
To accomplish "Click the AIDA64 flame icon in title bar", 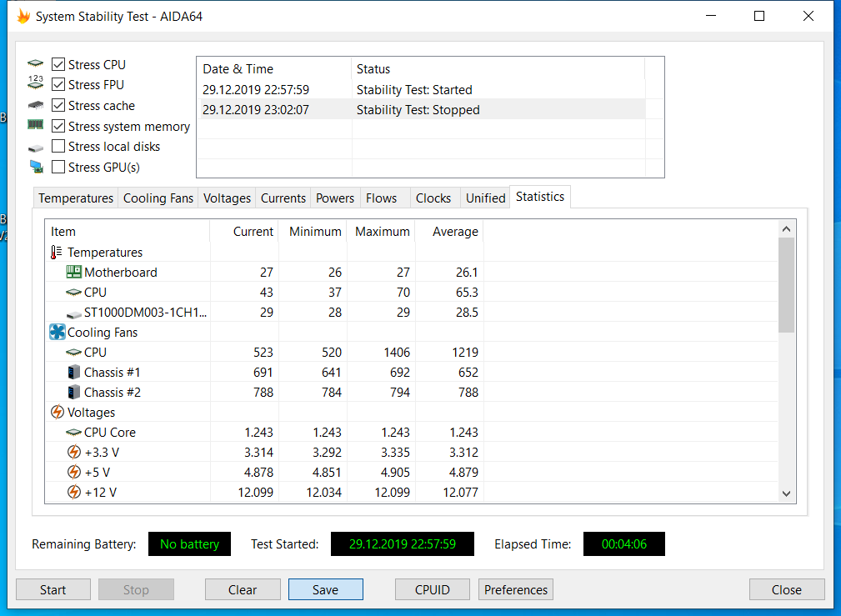I will (x=23, y=16).
